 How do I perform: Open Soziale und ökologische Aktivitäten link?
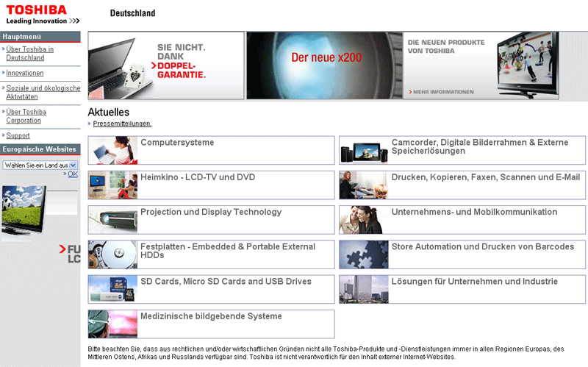[x=43, y=92]
